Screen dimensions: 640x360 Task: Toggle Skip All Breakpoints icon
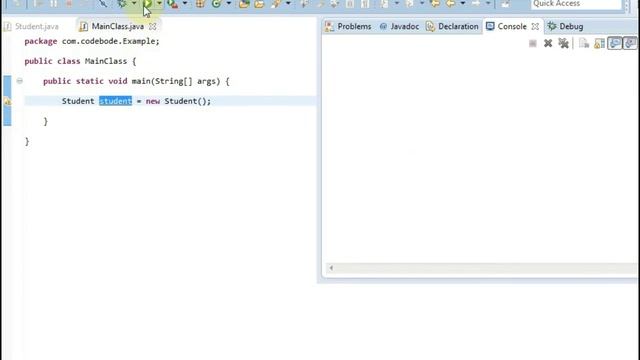coord(102,4)
